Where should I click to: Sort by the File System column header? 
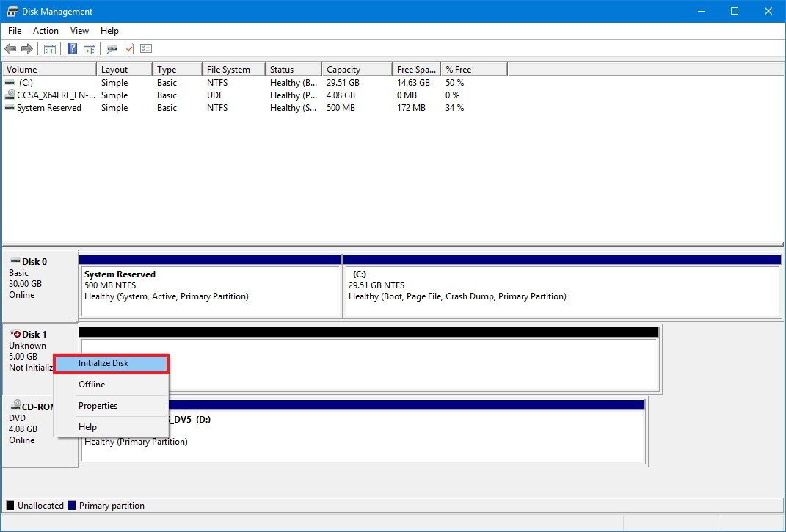pyautogui.click(x=233, y=69)
